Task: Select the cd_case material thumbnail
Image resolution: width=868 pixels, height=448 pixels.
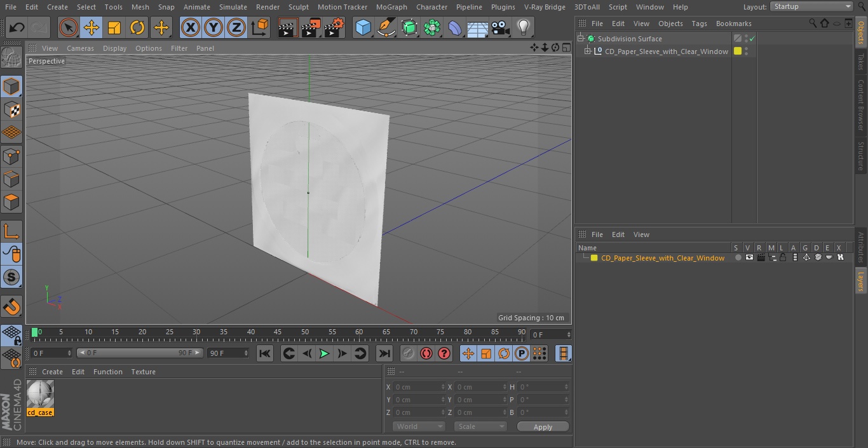Action: pos(40,395)
